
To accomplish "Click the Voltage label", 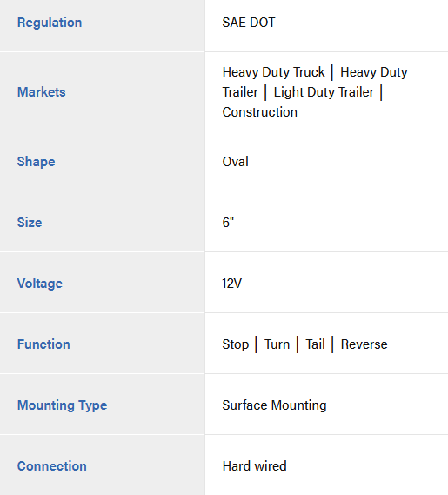I will point(40,284).
